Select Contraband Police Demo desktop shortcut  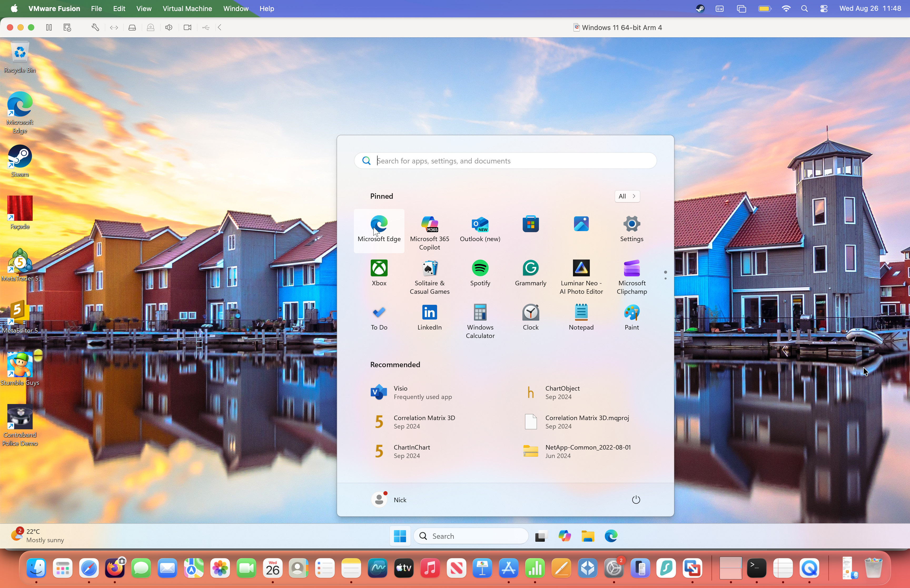20,425
